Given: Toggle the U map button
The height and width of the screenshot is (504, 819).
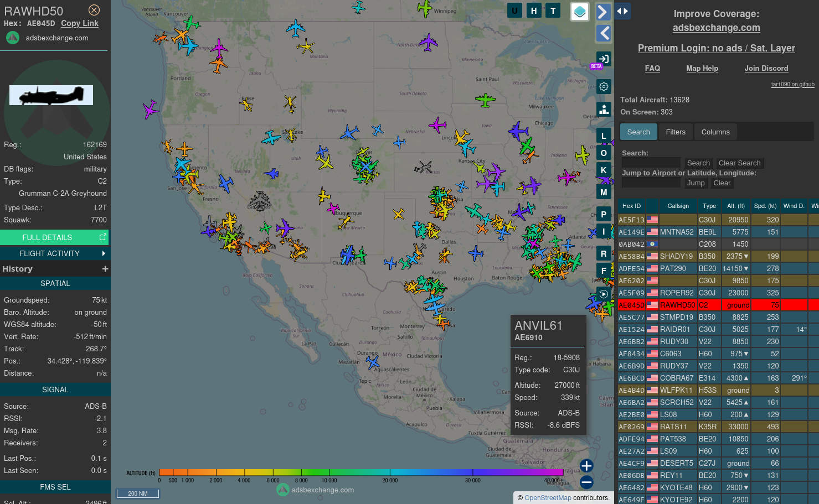Looking at the screenshot, I should 514,11.
